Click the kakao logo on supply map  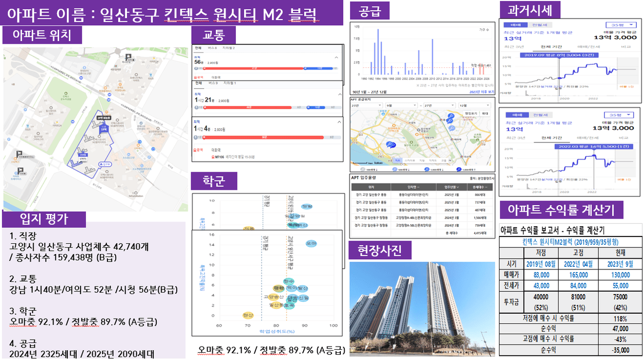click(x=378, y=164)
